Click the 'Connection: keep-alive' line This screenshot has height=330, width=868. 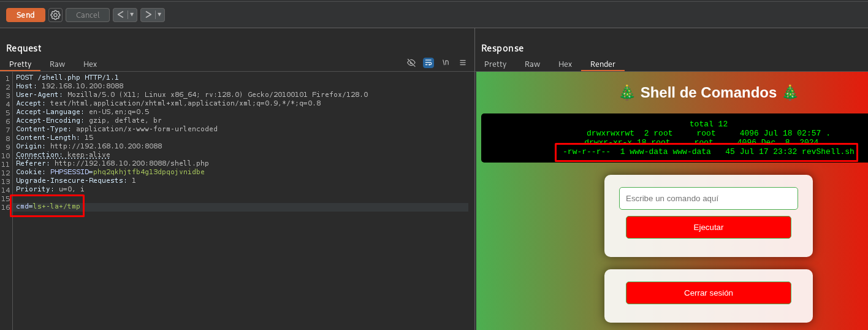(x=63, y=155)
